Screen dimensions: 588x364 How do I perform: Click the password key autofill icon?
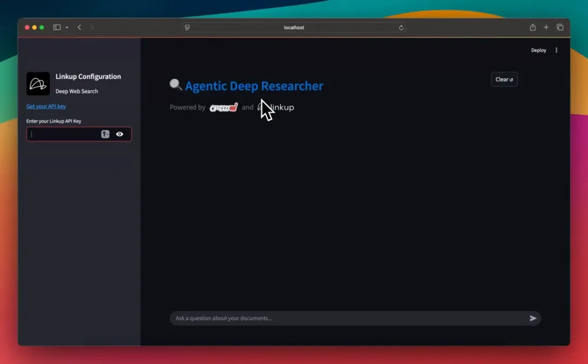(x=106, y=134)
